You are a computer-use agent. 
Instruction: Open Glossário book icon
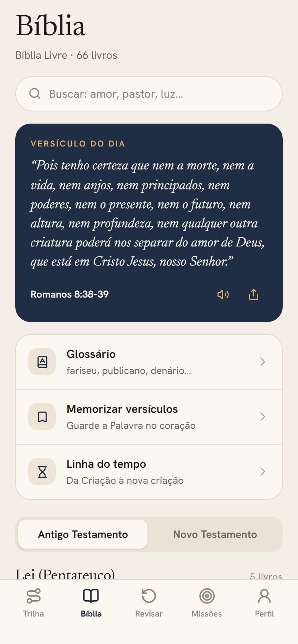(42, 362)
